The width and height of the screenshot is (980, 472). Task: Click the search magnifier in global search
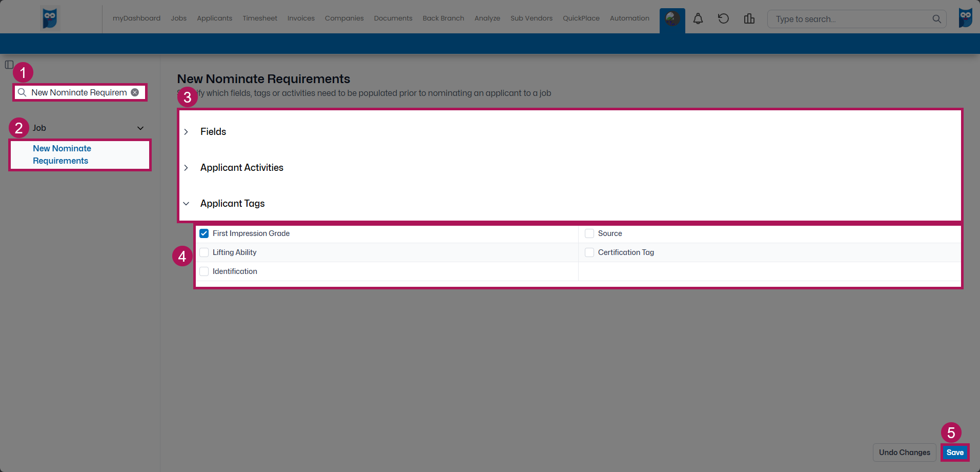tap(936, 19)
